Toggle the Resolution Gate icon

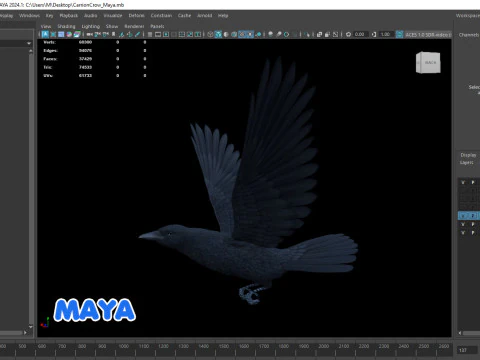166,34
